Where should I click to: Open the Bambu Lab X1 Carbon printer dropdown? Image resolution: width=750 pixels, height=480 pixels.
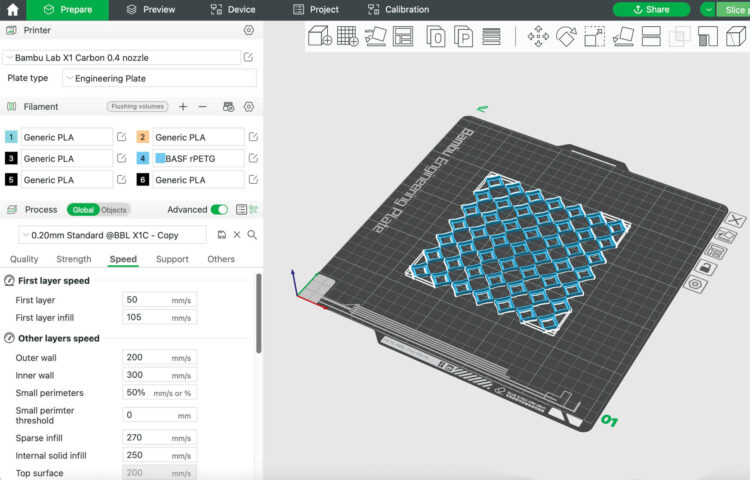click(x=121, y=58)
